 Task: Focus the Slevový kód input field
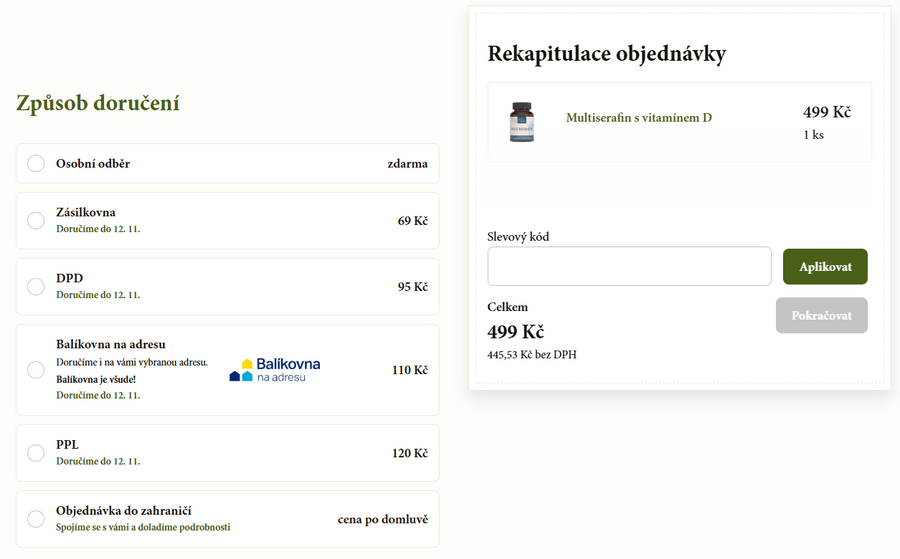629,266
